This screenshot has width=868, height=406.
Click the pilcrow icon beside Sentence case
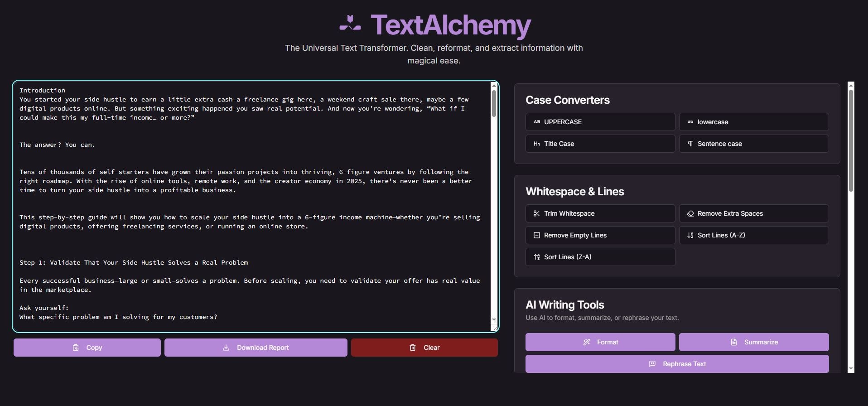point(690,144)
